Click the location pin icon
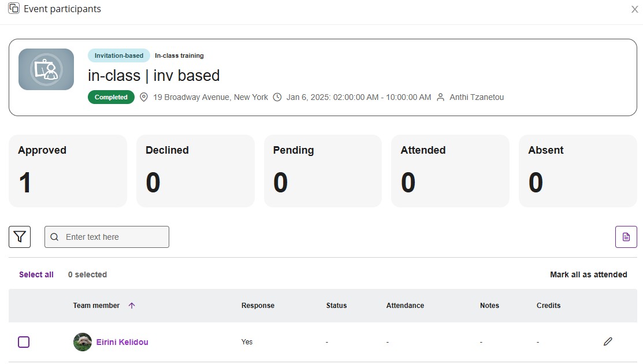This screenshot has height=364, width=643. (x=143, y=97)
